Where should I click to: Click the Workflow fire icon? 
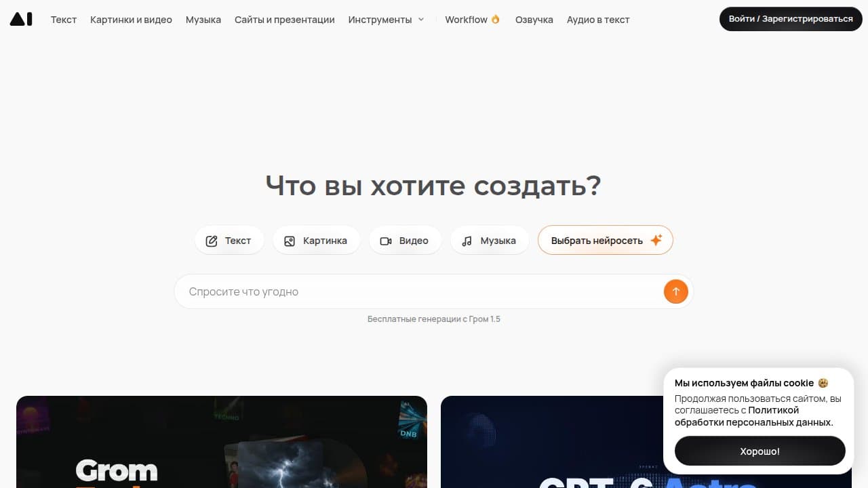click(495, 20)
